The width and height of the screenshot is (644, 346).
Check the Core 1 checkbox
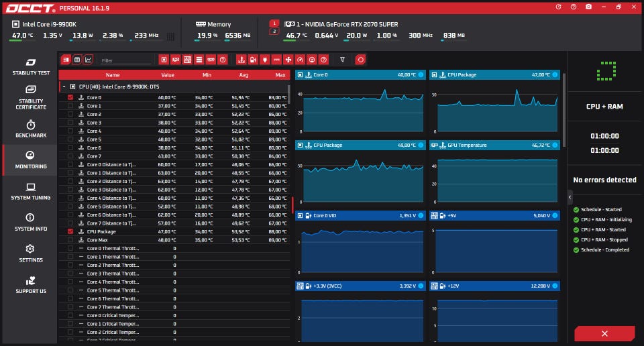tap(70, 106)
